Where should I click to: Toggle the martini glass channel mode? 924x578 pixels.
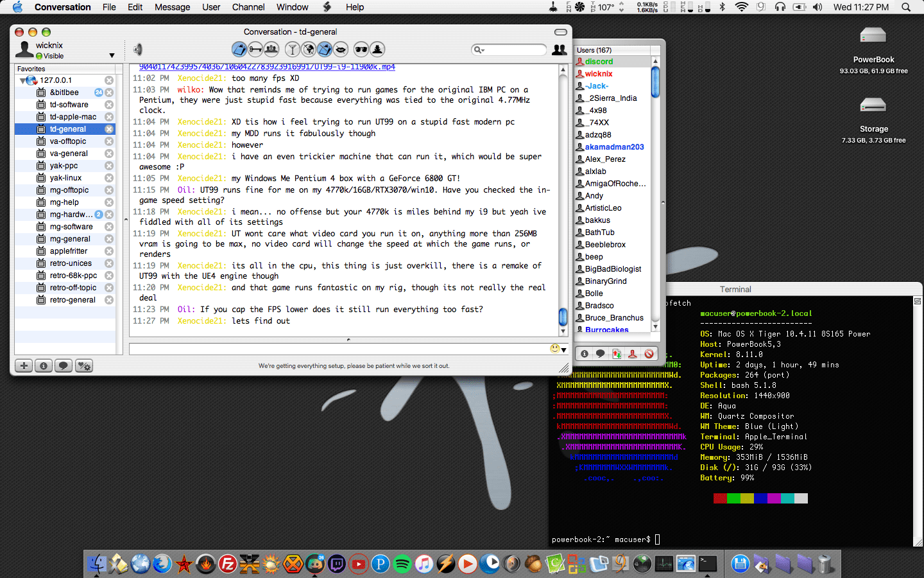(293, 49)
